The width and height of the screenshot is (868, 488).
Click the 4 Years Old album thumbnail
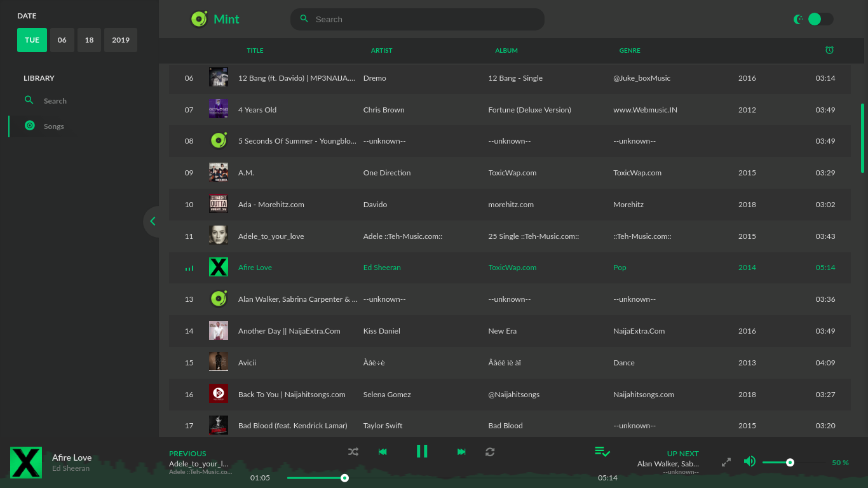pos(219,109)
